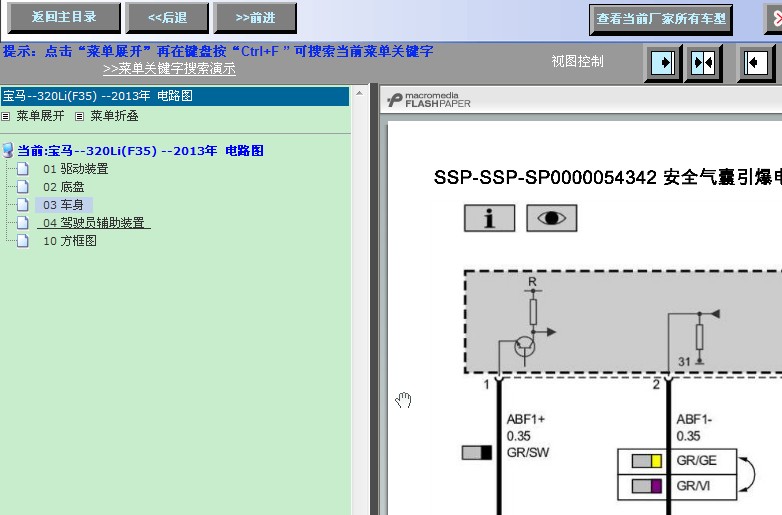
Task: Select the root node 当前:宝马--320Li(F35)
Action: (x=141, y=151)
